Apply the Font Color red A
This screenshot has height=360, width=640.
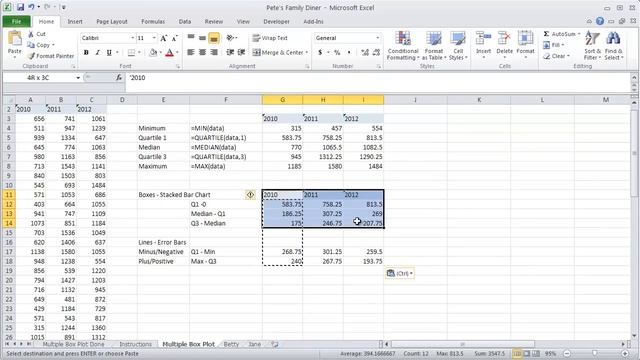coord(169,53)
